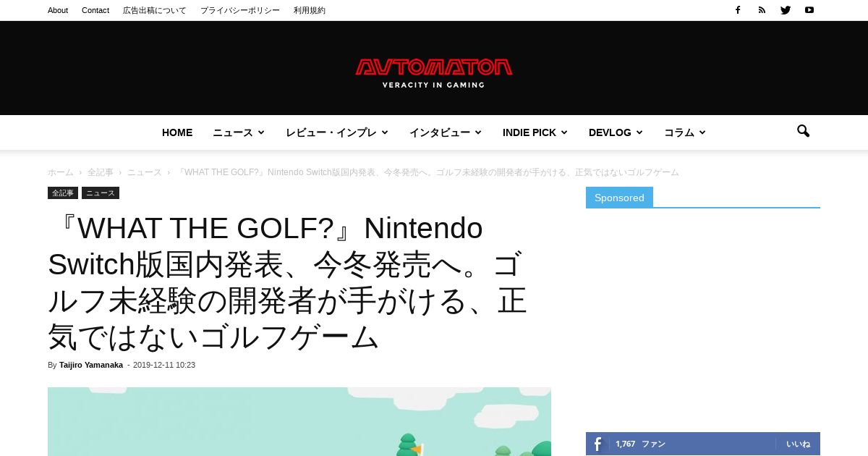Click the Facebook logo in fan widget

(x=597, y=444)
